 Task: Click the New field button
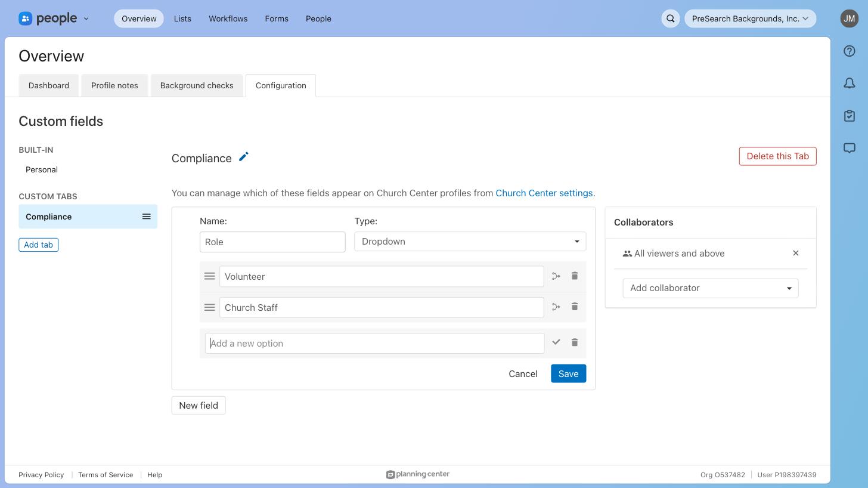[199, 405]
